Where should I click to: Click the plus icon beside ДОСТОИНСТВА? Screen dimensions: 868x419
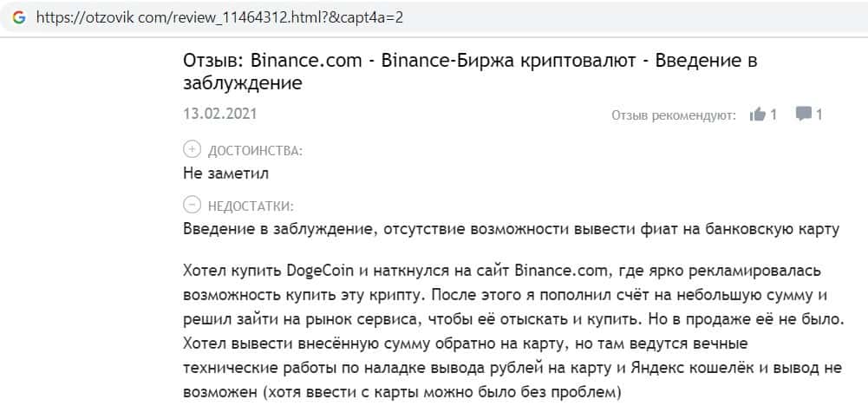(x=192, y=150)
